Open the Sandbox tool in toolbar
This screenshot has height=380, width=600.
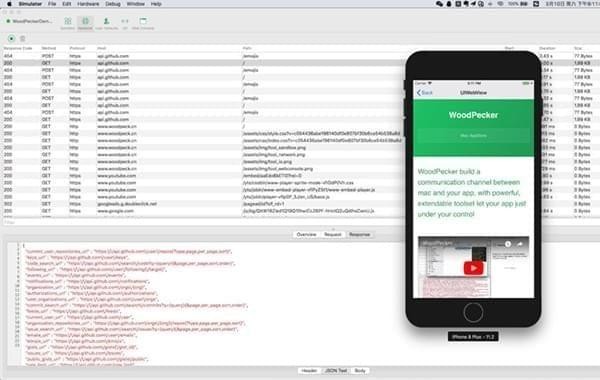(68, 23)
